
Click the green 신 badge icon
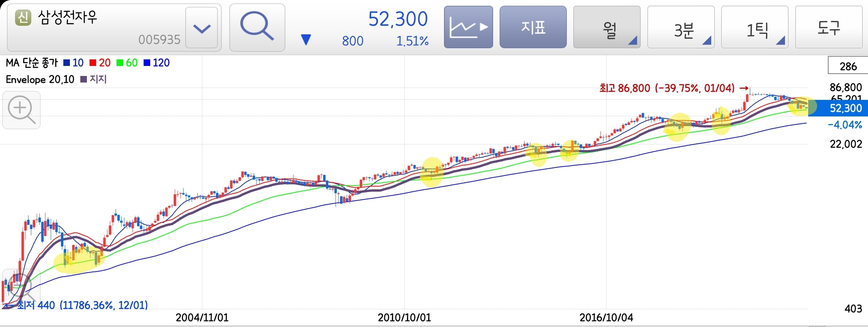click(x=23, y=17)
